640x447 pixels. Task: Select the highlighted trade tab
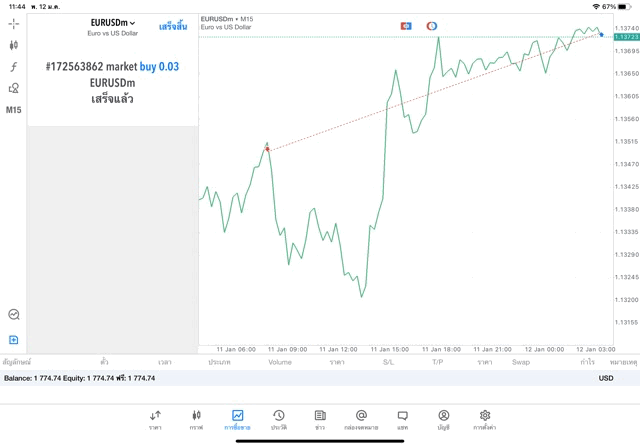click(237, 420)
